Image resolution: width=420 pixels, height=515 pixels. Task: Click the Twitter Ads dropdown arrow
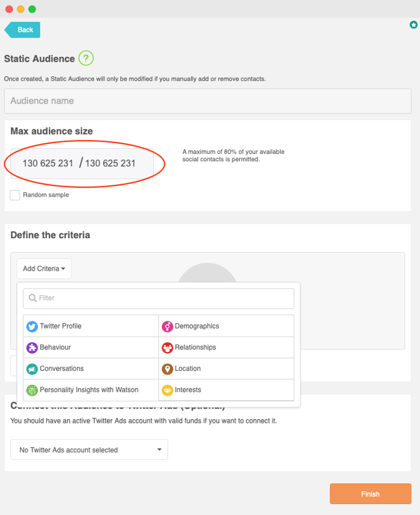159,450
